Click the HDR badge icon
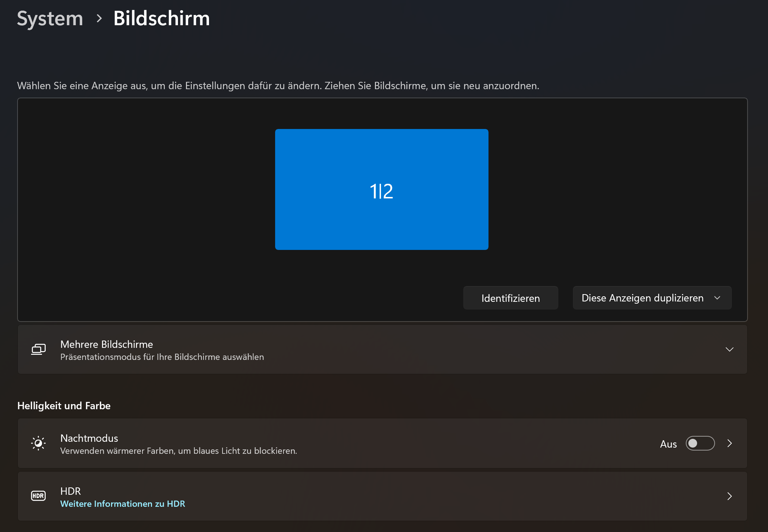This screenshot has height=532, width=768. coord(38,496)
